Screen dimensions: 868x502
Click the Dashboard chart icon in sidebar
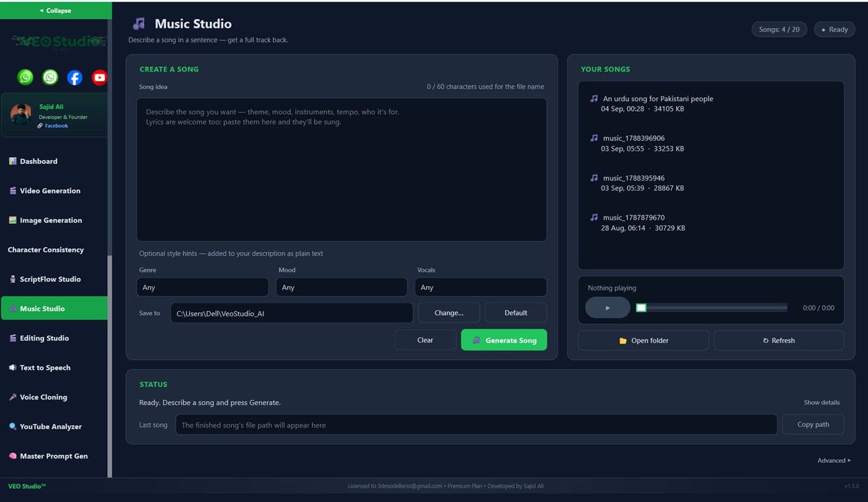point(12,161)
